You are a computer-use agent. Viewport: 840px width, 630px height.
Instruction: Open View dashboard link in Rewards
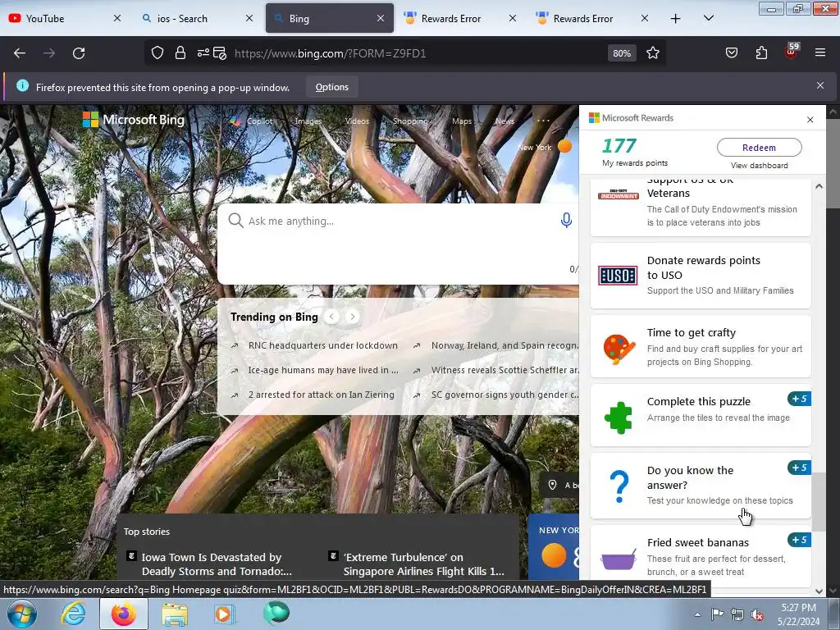pyautogui.click(x=759, y=166)
